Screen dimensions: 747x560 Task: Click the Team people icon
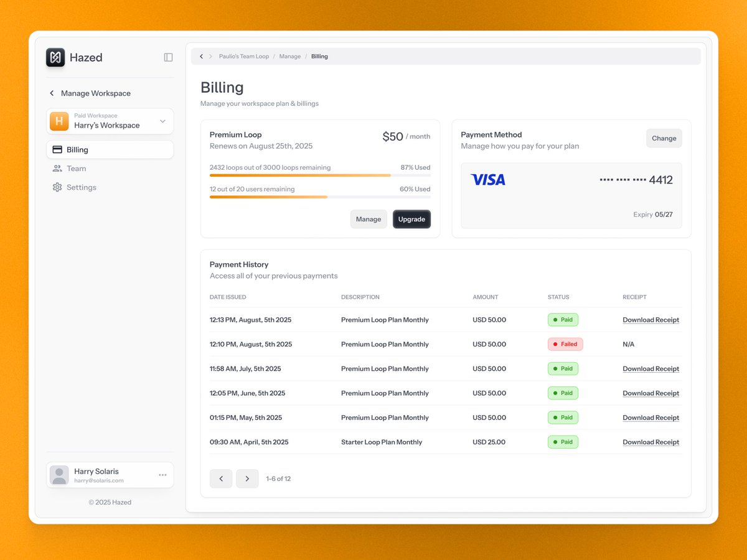click(x=57, y=169)
